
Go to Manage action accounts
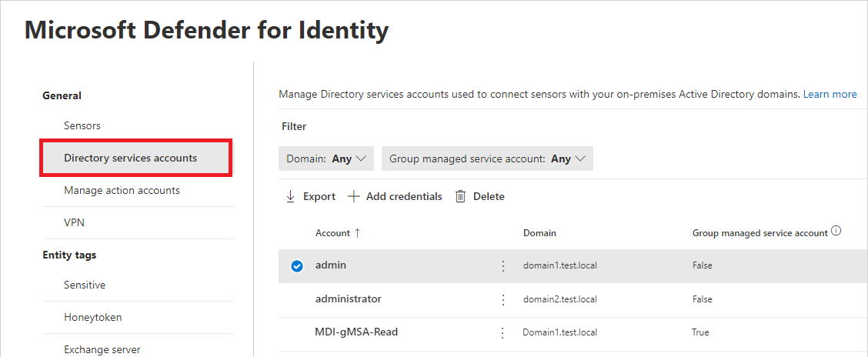tap(122, 190)
